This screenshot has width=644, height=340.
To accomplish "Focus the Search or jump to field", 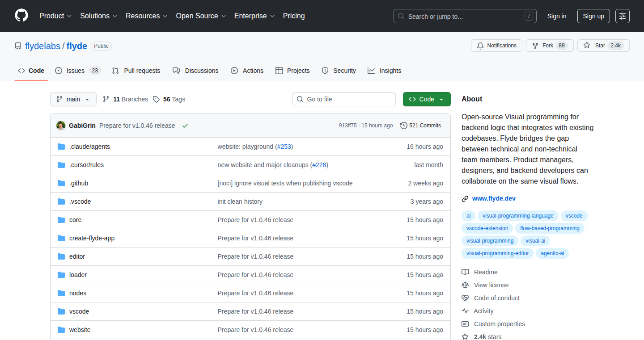I will tap(465, 16).
